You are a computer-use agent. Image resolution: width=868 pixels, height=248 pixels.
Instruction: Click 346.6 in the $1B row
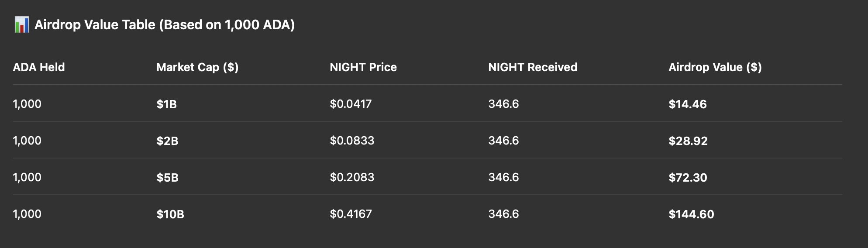pyautogui.click(x=503, y=104)
